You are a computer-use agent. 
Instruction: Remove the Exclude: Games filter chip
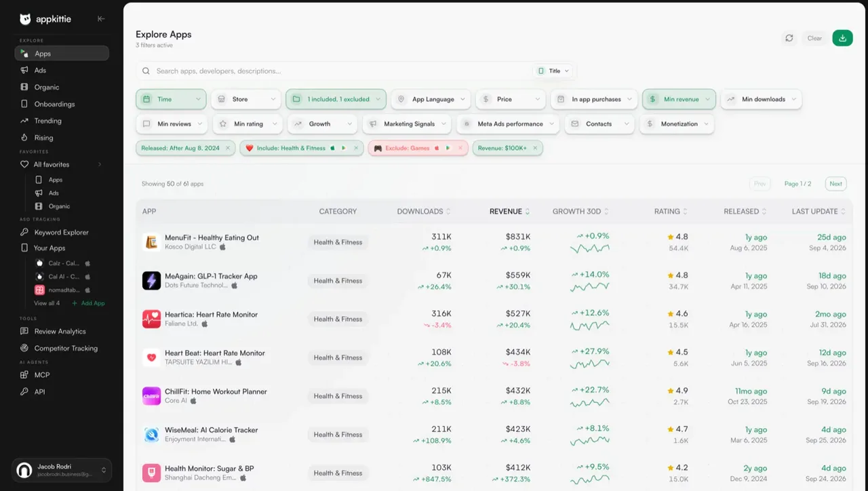pyautogui.click(x=460, y=148)
